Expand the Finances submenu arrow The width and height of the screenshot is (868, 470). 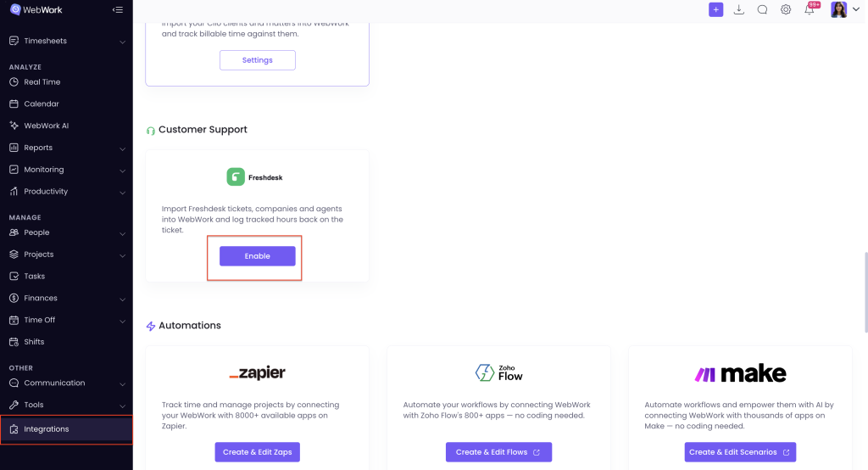point(122,299)
